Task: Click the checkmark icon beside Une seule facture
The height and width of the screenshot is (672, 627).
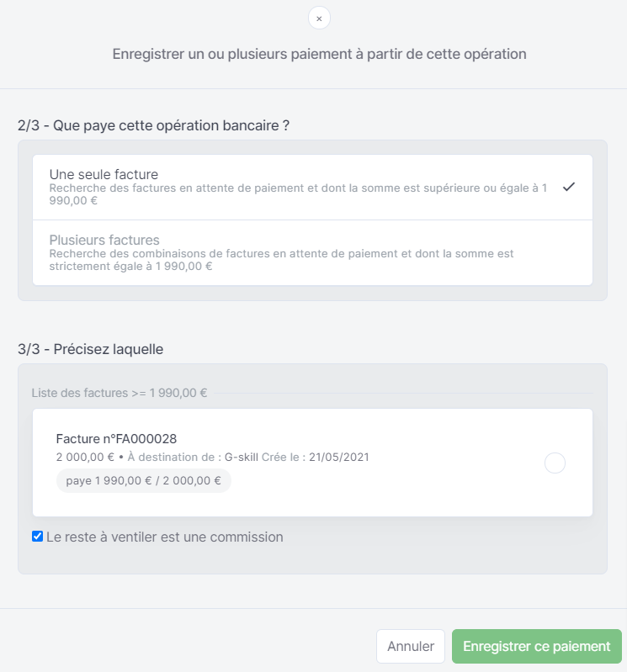Action: (x=569, y=187)
